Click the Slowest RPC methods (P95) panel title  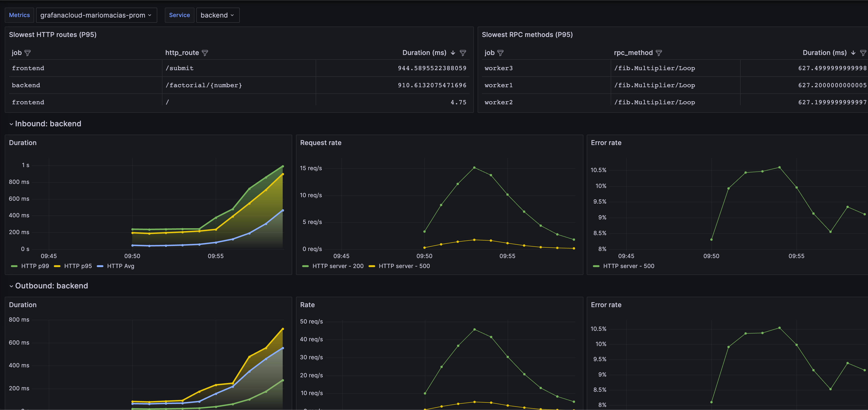(527, 35)
